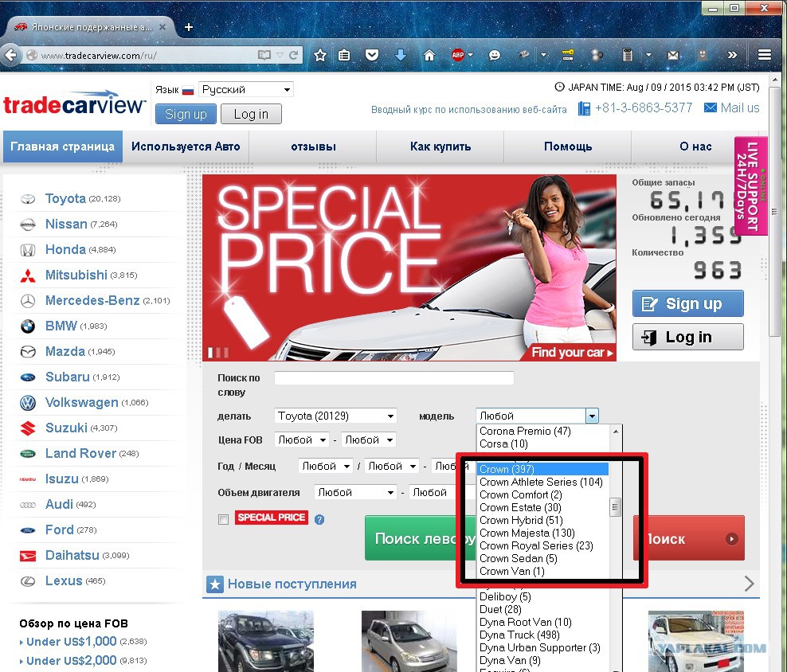This screenshot has width=787, height=672.
Task: Open the downloads arrow icon
Action: pos(401,55)
